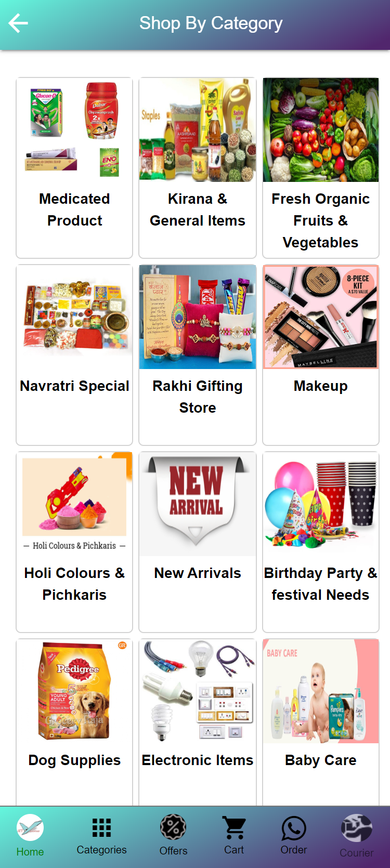View the New Arrivals category
The height and width of the screenshot is (868, 390).
(198, 542)
